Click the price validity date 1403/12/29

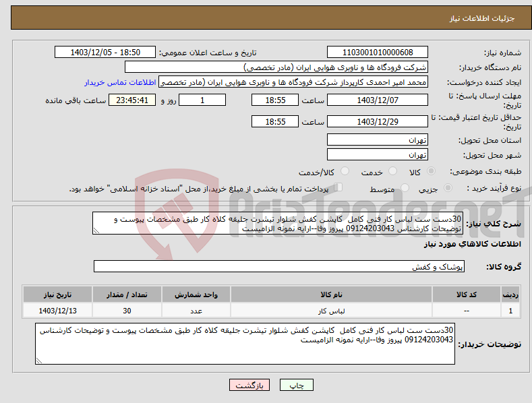[x=378, y=121]
